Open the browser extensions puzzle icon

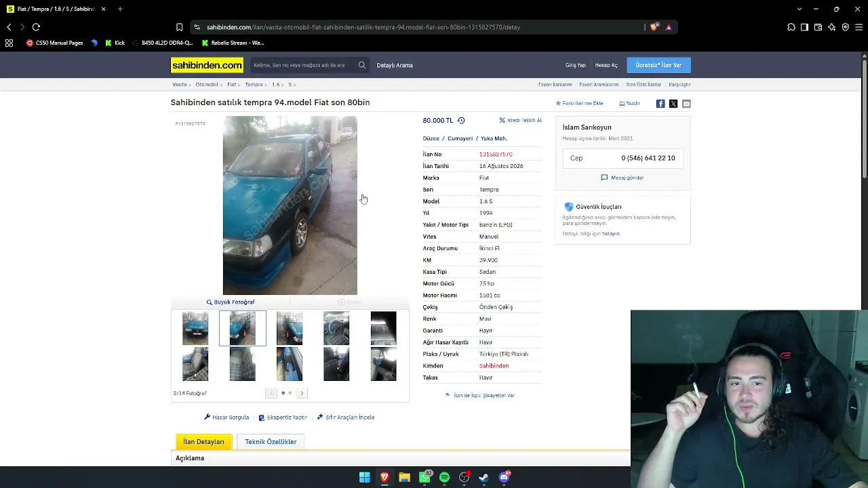(x=791, y=27)
